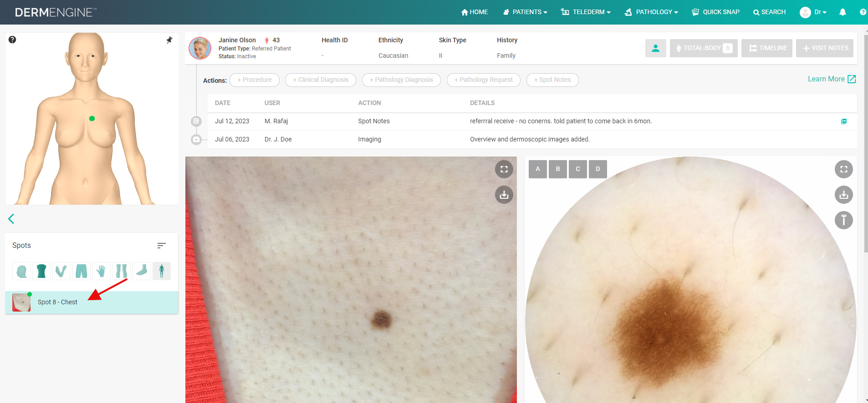Viewport: 868px width, 403px height.
Task: Select dermoscopic criterion C
Action: tap(578, 169)
